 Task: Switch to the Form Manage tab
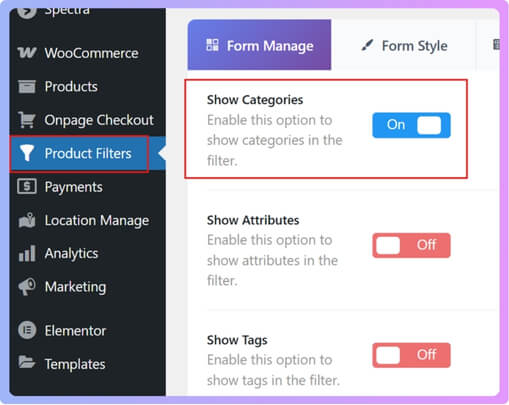[259, 45]
